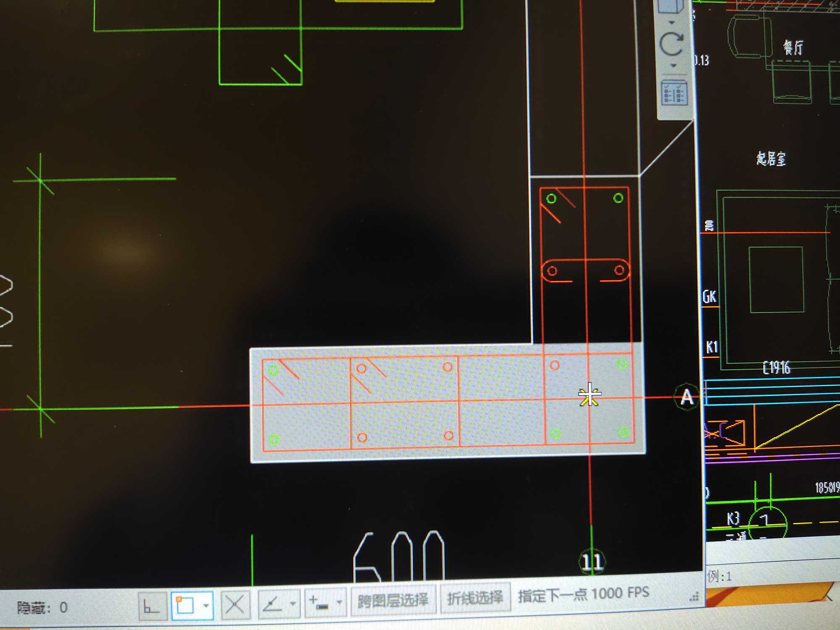The width and height of the screenshot is (840, 630).
Task: Open the dropdown arrow below cube icon
Action: (x=671, y=22)
